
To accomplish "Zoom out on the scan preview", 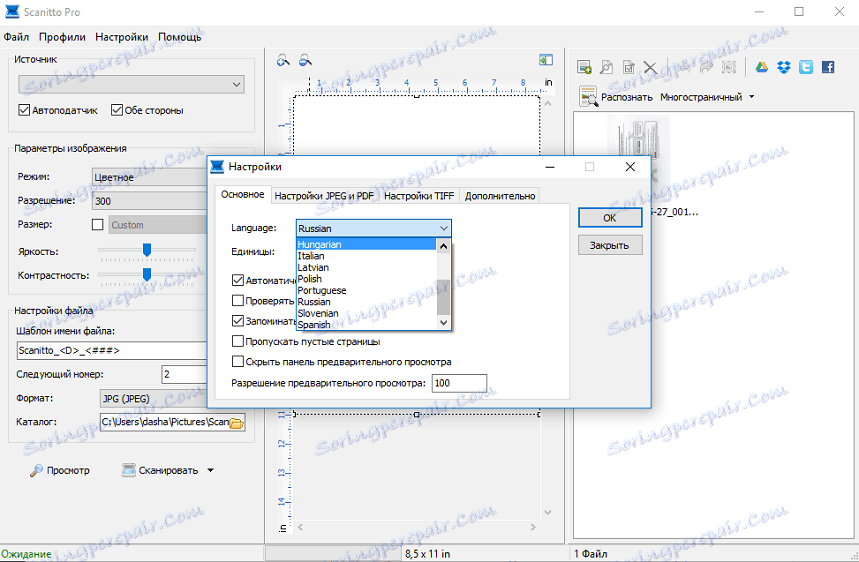I will click(x=305, y=60).
